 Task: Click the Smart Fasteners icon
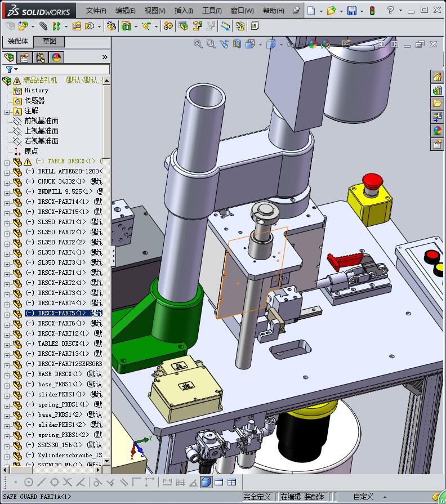click(x=77, y=26)
